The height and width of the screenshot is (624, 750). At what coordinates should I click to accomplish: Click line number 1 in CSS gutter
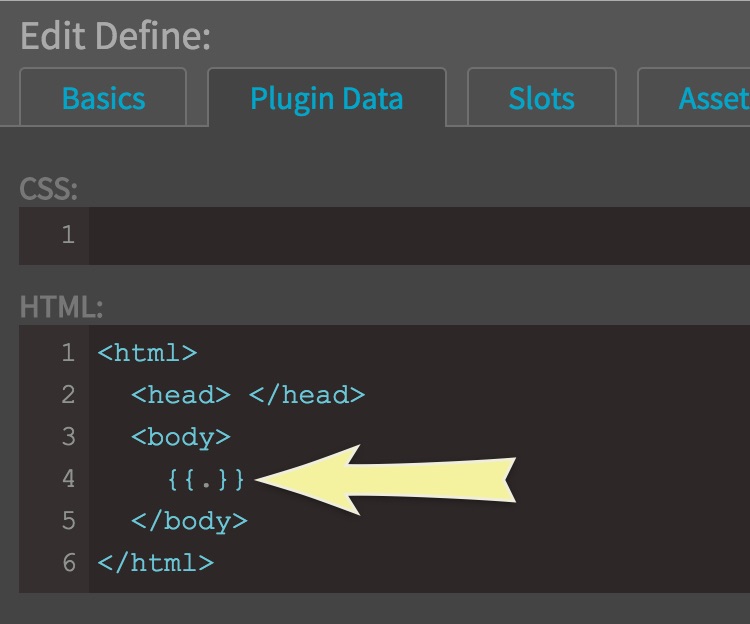68,236
